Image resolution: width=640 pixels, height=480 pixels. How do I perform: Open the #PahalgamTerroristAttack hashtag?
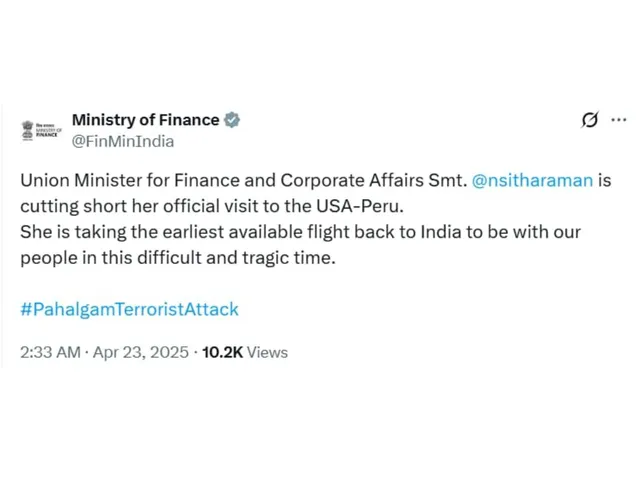pos(130,309)
